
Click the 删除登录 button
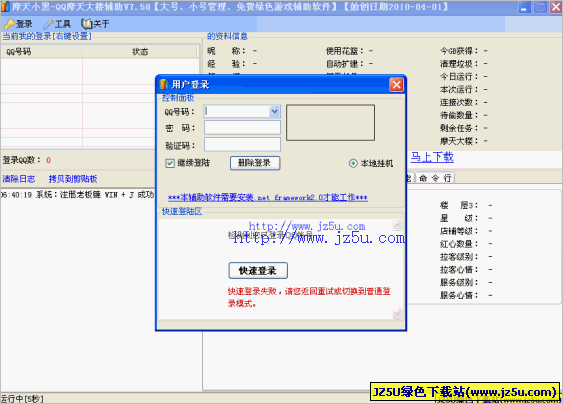point(255,163)
